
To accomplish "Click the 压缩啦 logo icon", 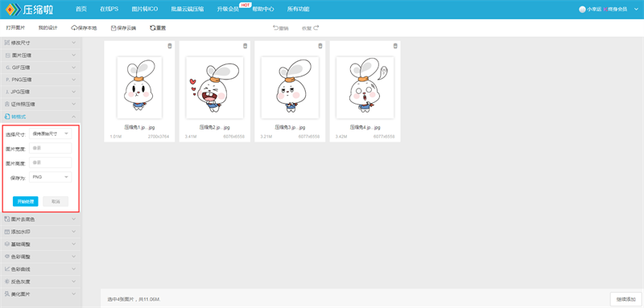I will (12, 9).
